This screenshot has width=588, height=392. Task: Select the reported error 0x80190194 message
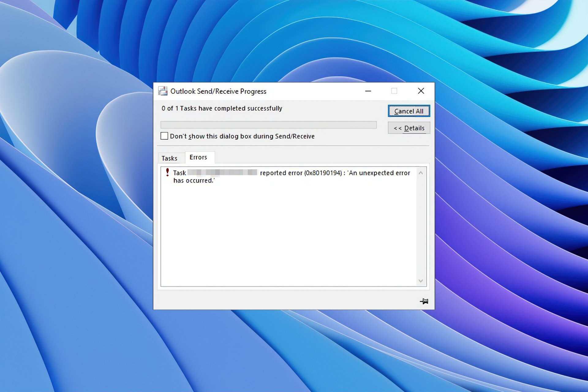pyautogui.click(x=291, y=177)
